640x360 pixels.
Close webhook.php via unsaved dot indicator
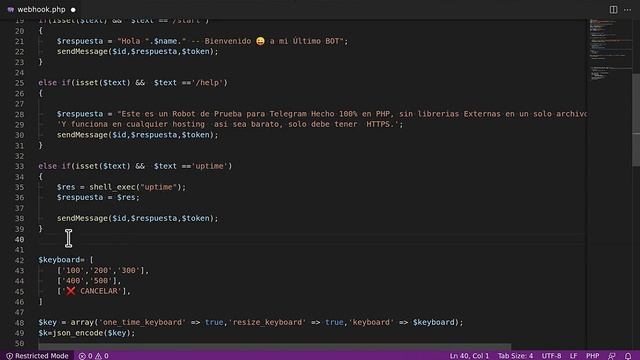(x=73, y=10)
